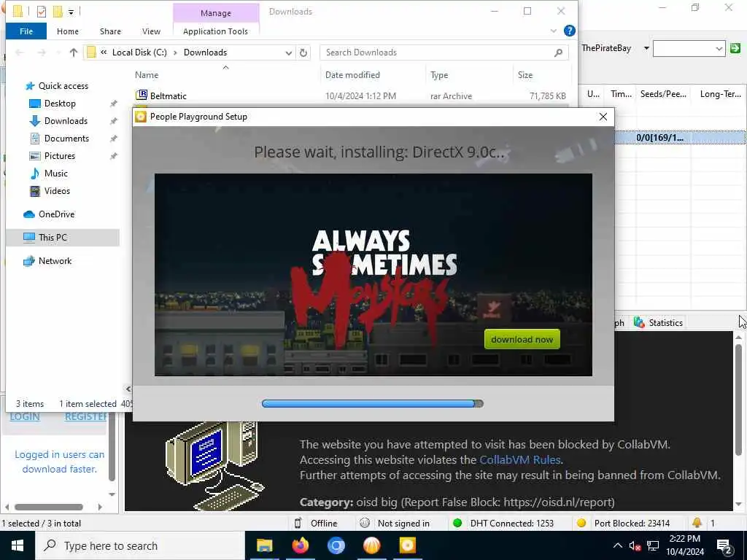Go up one folder level
Viewport: 747px width, 560px height.
[x=74, y=52]
